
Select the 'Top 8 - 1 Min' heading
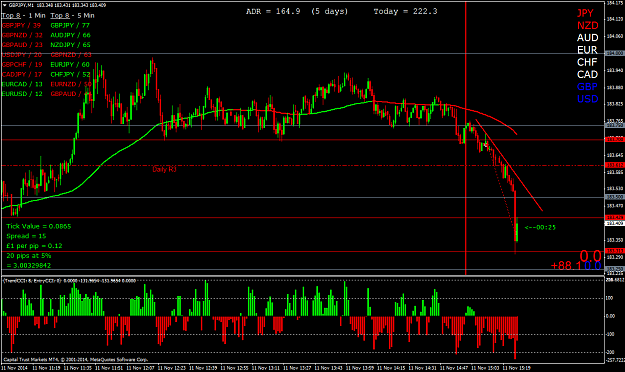(x=24, y=16)
